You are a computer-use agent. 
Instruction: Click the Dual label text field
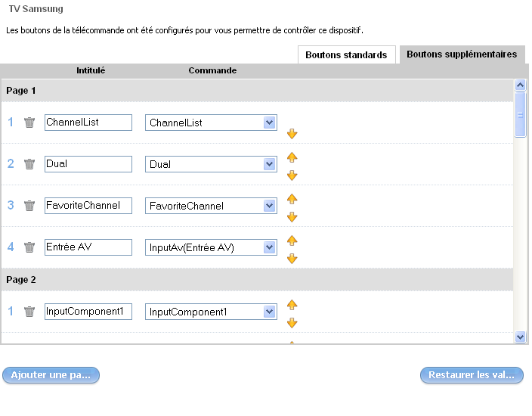point(88,164)
